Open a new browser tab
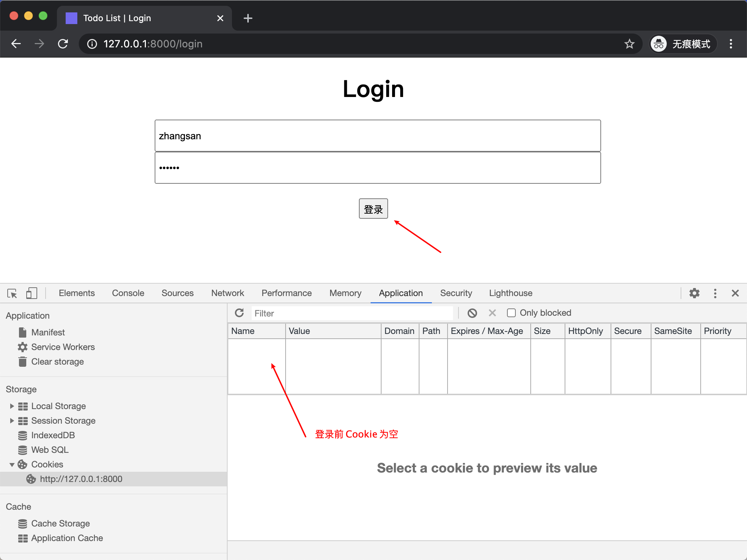This screenshot has width=747, height=560. tap(248, 18)
